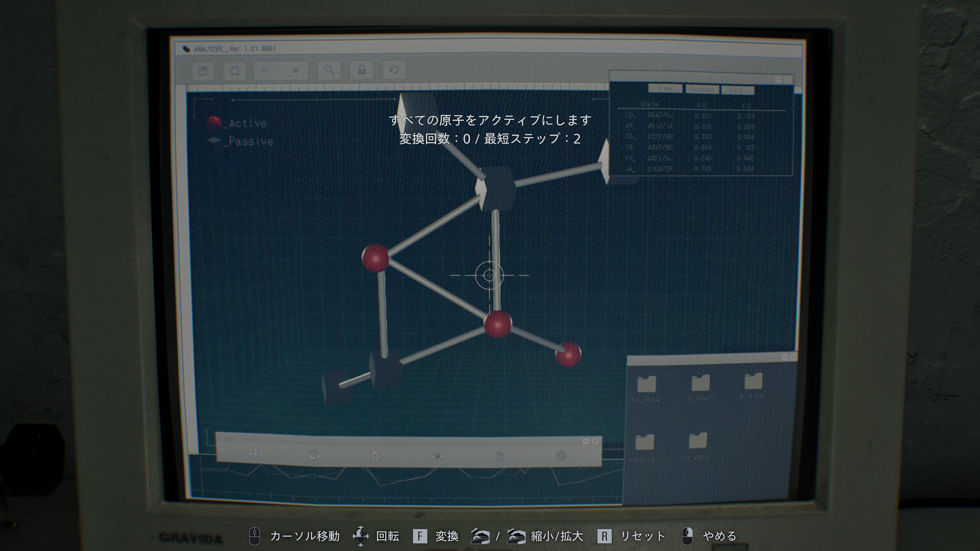Select the AR_ 4512/1A table row

pyautogui.click(x=690, y=126)
